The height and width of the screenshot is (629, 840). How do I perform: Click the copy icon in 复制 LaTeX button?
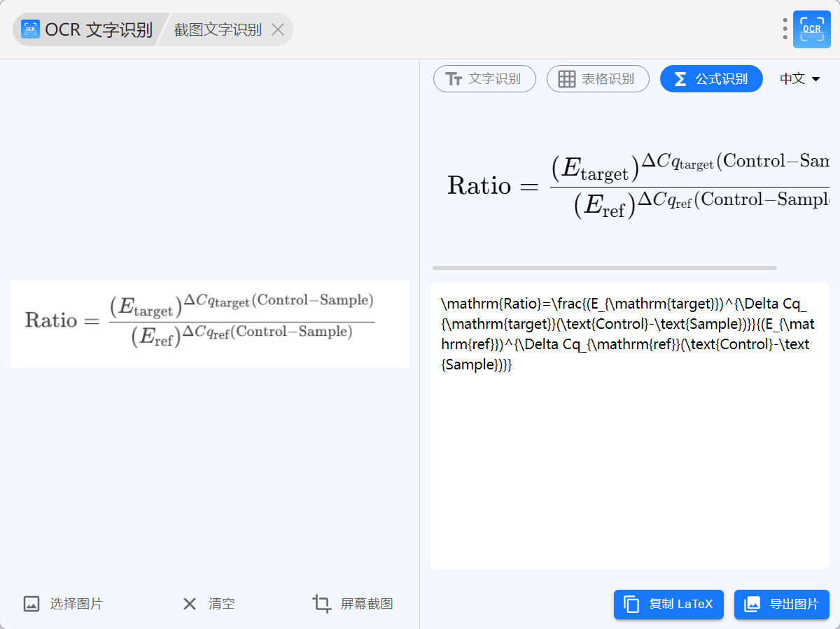coord(631,605)
